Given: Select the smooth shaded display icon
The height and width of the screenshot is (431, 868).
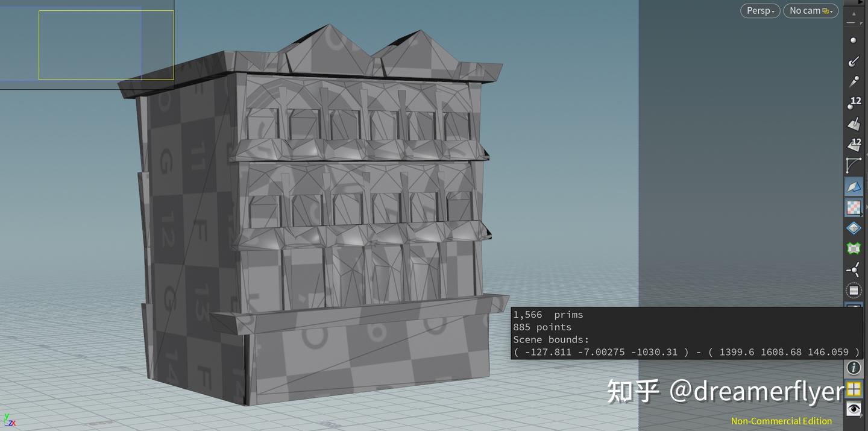Looking at the screenshot, I should pyautogui.click(x=854, y=187).
